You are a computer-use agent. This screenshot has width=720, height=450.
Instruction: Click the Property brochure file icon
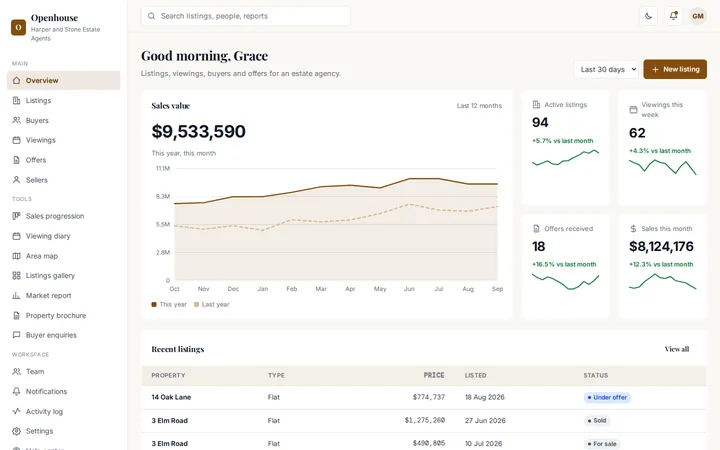coord(17,315)
